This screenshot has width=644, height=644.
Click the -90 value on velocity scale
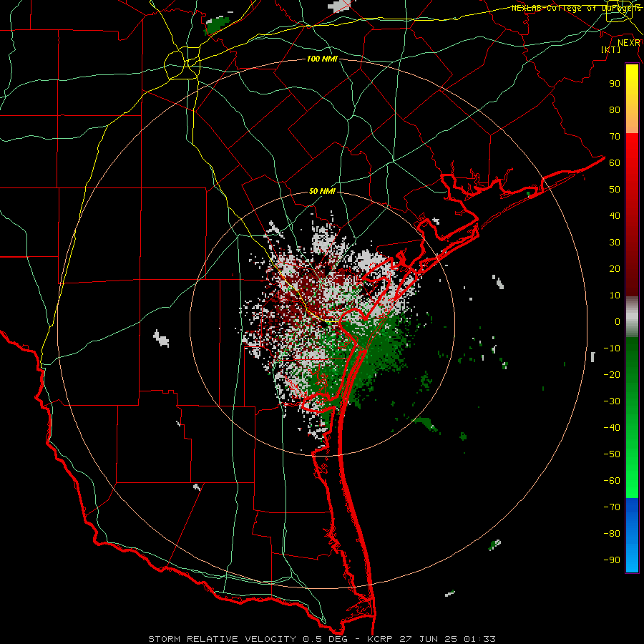[x=612, y=560]
